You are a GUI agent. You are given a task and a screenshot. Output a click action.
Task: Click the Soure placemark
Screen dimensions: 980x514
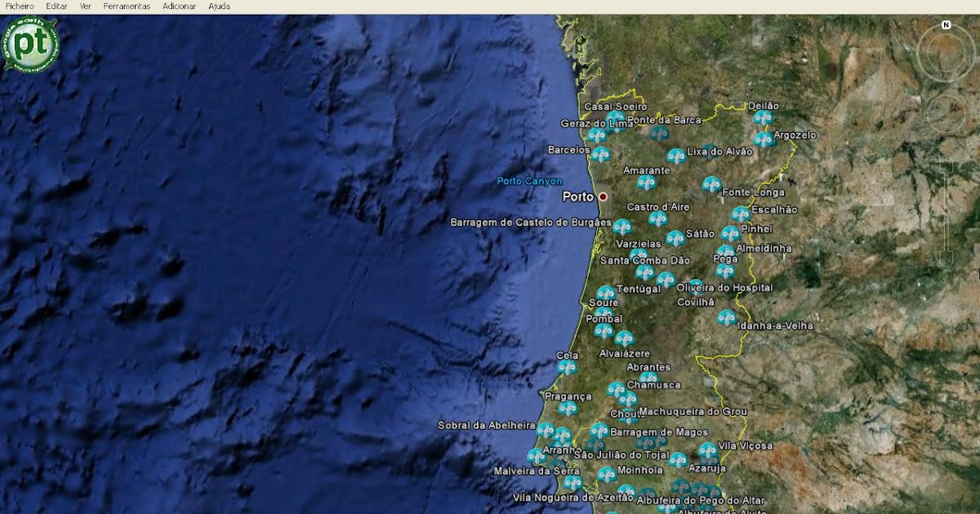click(x=604, y=294)
